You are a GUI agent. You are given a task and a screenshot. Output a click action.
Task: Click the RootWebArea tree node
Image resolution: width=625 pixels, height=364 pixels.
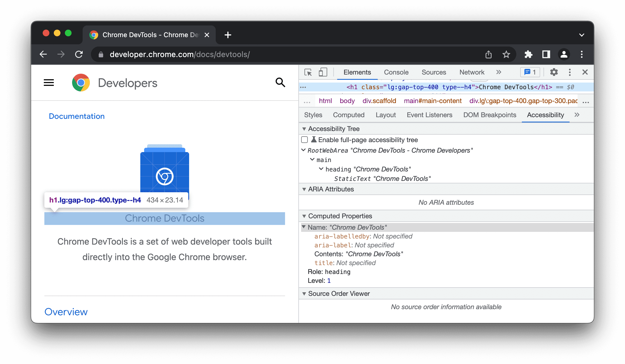tap(388, 150)
